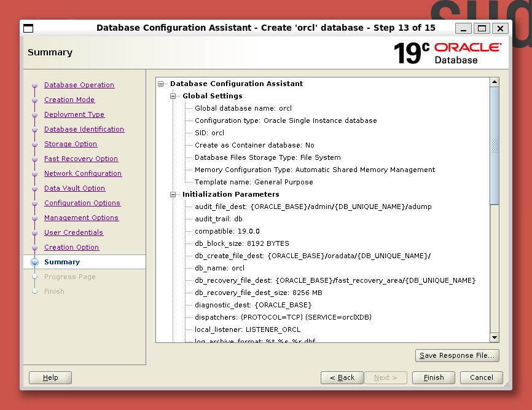
Task: Maximize the Database Configuration Assistant window
Action: (x=482, y=28)
